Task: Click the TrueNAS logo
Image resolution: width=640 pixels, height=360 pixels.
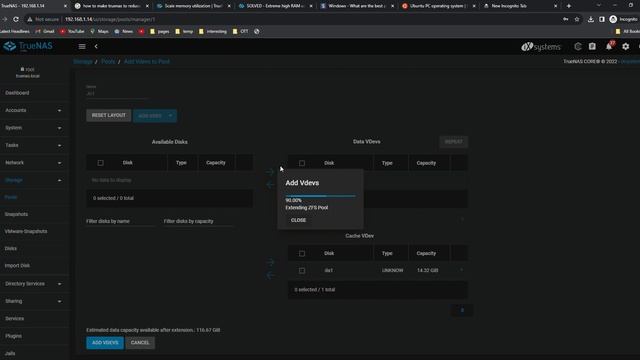Action: pos(28,46)
